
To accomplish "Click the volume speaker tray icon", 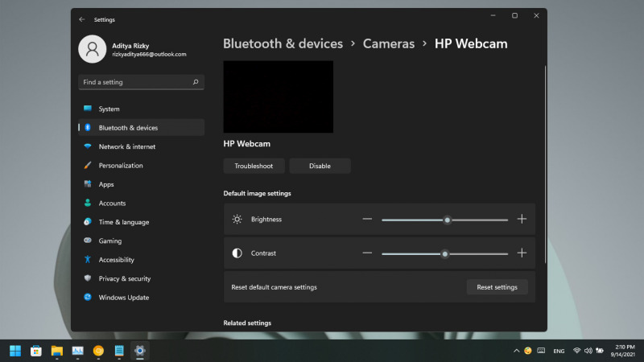I will pos(588,351).
